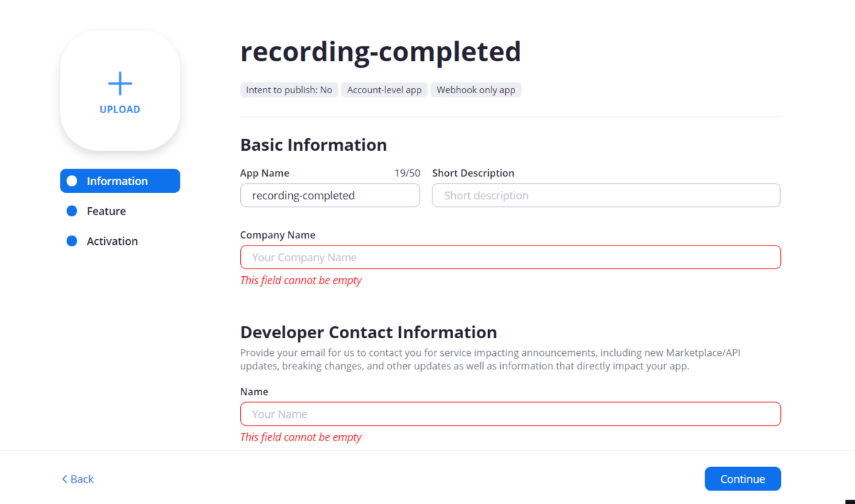The image size is (855, 504).
Task: Click the Developer Contact Information heading
Action: [368, 332]
